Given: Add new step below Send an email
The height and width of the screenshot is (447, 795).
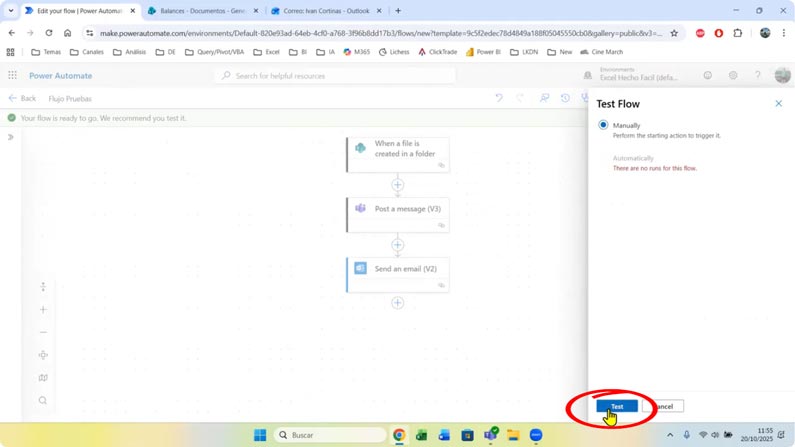Looking at the screenshot, I should [x=397, y=302].
